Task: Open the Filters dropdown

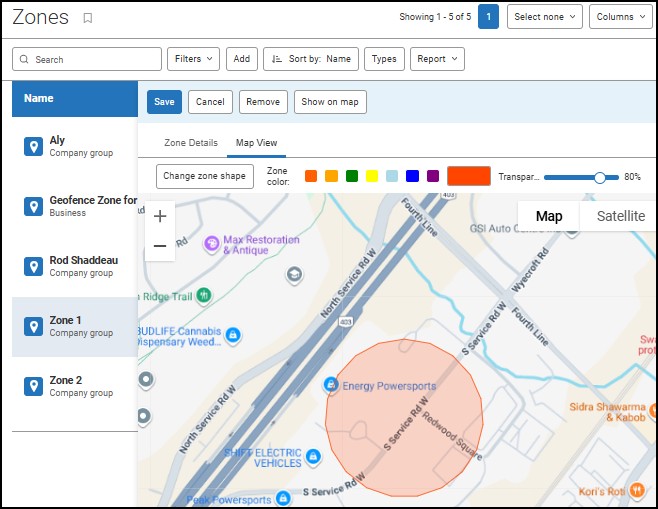Action: point(193,59)
